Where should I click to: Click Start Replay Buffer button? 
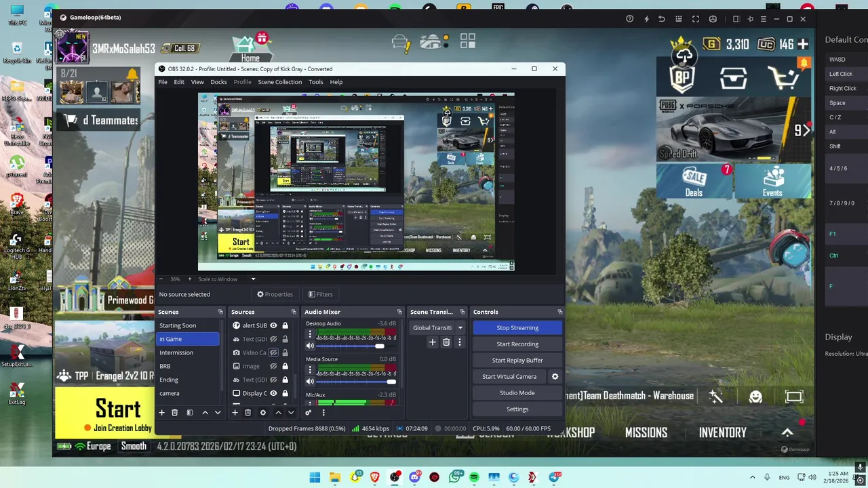(517, 360)
